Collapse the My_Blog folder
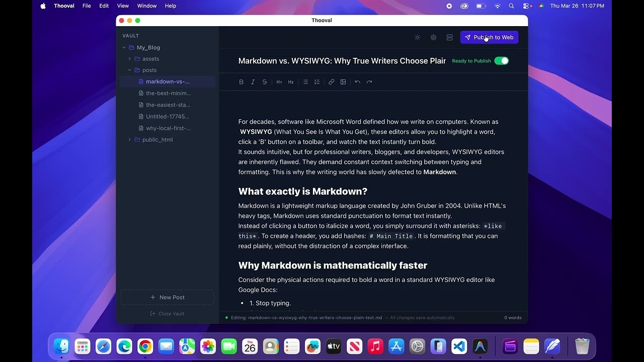This screenshot has width=644, height=362. click(x=124, y=48)
